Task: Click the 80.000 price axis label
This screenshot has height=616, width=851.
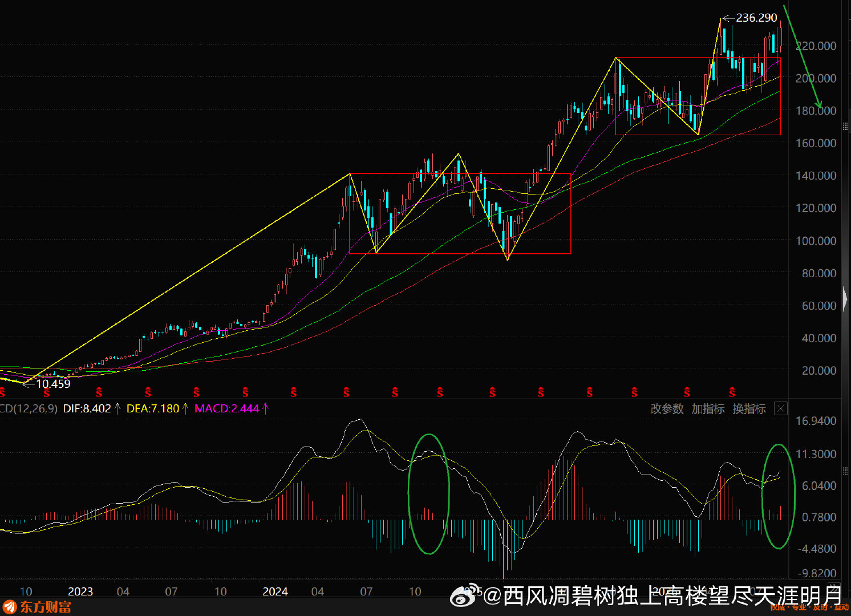Action: pos(819,273)
